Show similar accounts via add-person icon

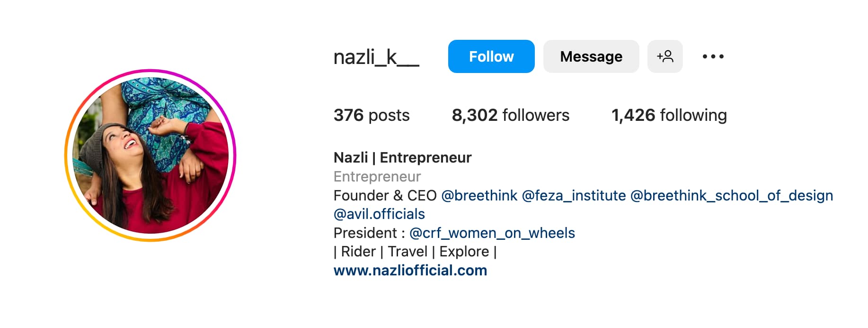point(664,56)
